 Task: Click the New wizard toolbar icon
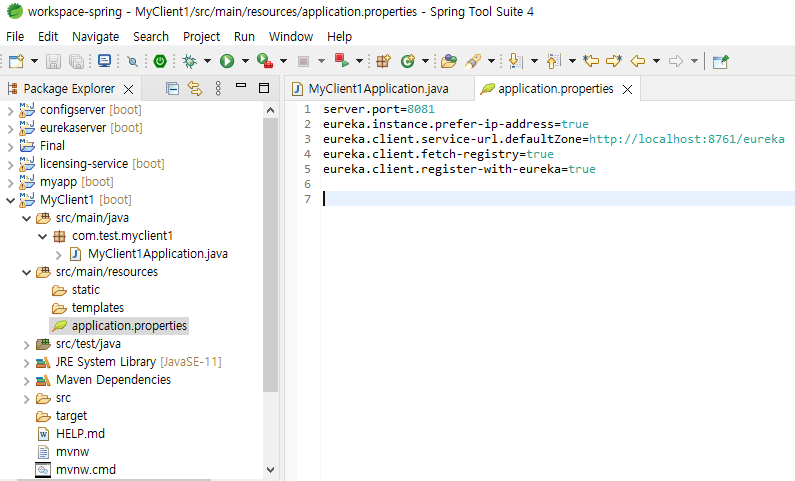tap(16, 61)
